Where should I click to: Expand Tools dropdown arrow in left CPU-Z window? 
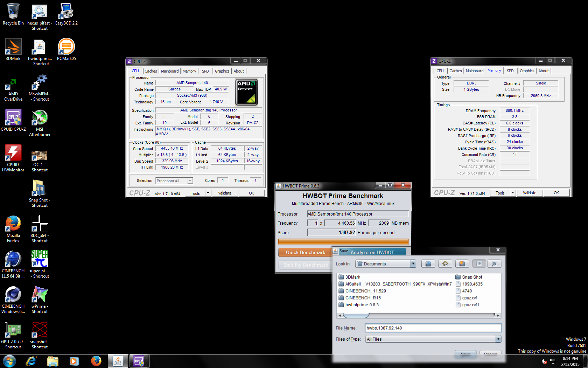pyautogui.click(x=208, y=193)
